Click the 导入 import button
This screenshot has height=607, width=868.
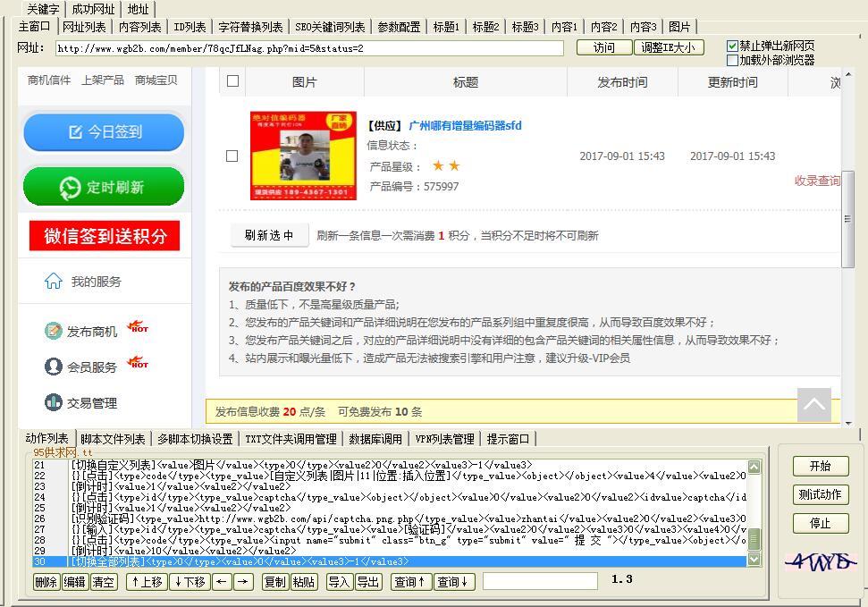(340, 582)
